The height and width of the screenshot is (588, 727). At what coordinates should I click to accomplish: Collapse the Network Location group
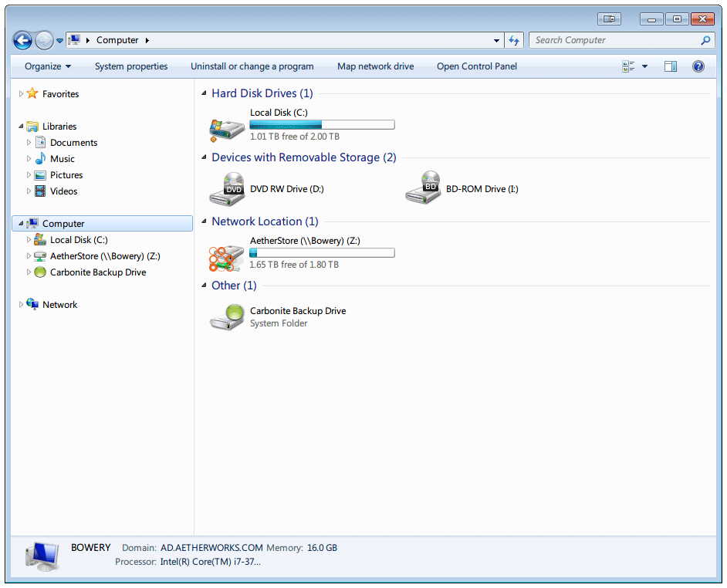pos(204,221)
